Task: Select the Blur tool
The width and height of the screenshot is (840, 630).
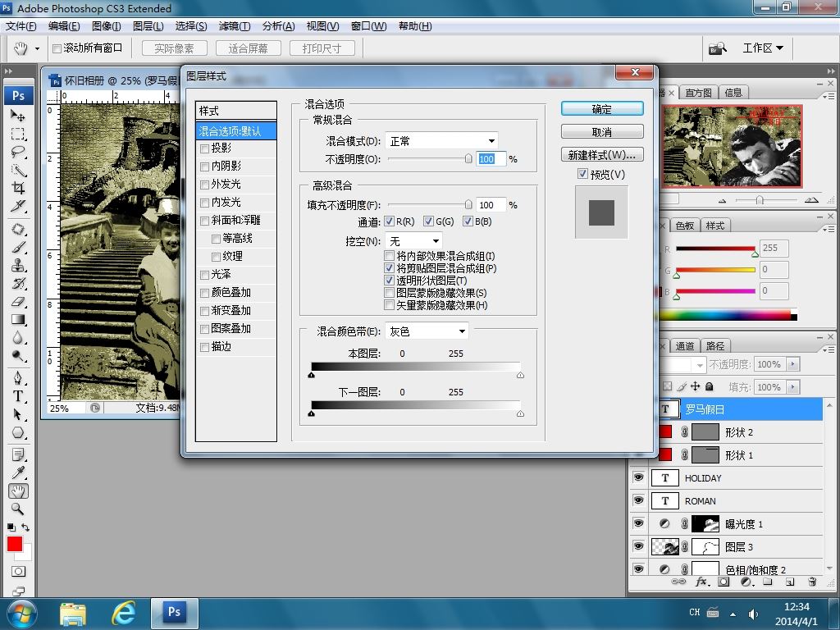Action: 18,338
